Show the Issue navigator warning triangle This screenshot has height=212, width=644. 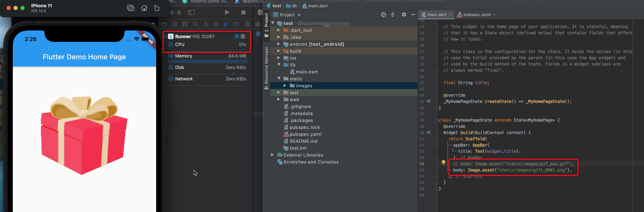205,24
